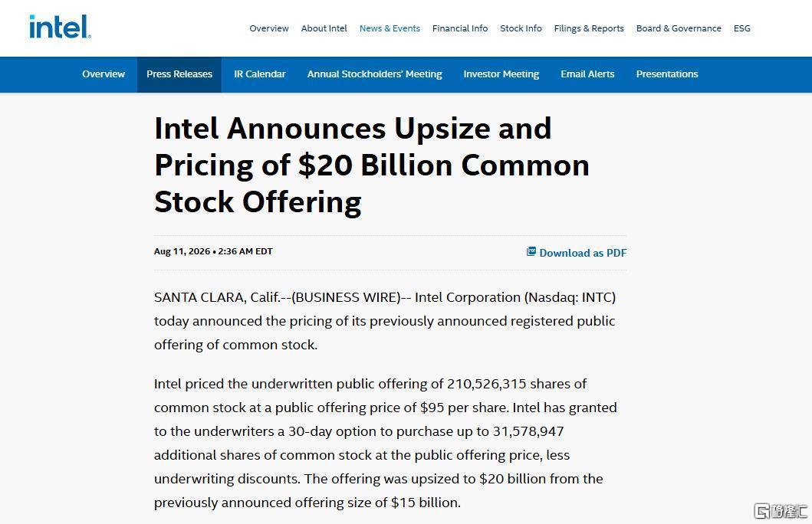
Task: Open Filings & Reports
Action: click(x=589, y=28)
